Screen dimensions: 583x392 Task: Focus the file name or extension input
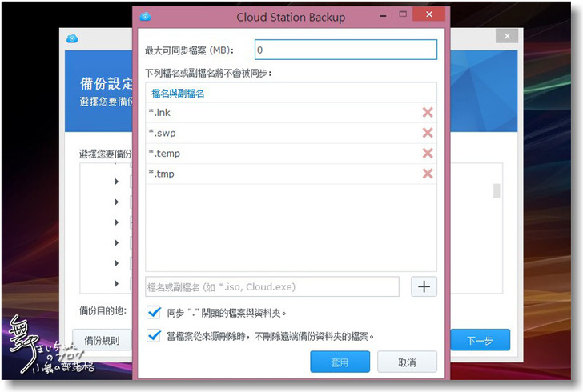272,286
